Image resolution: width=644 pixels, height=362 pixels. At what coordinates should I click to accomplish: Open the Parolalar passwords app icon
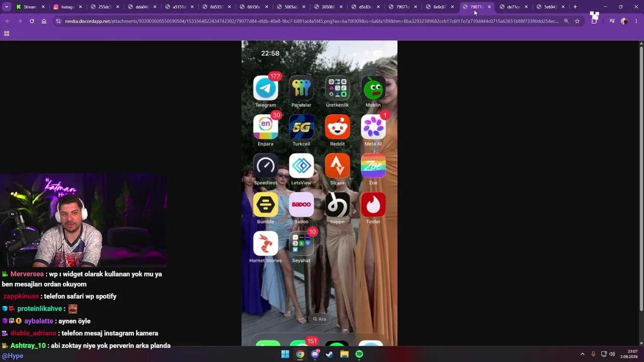pyautogui.click(x=301, y=88)
